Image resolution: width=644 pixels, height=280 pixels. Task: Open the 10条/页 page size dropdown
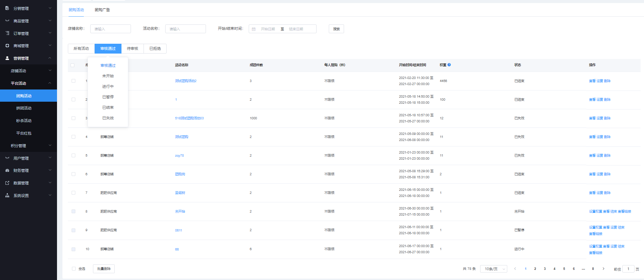point(493,269)
